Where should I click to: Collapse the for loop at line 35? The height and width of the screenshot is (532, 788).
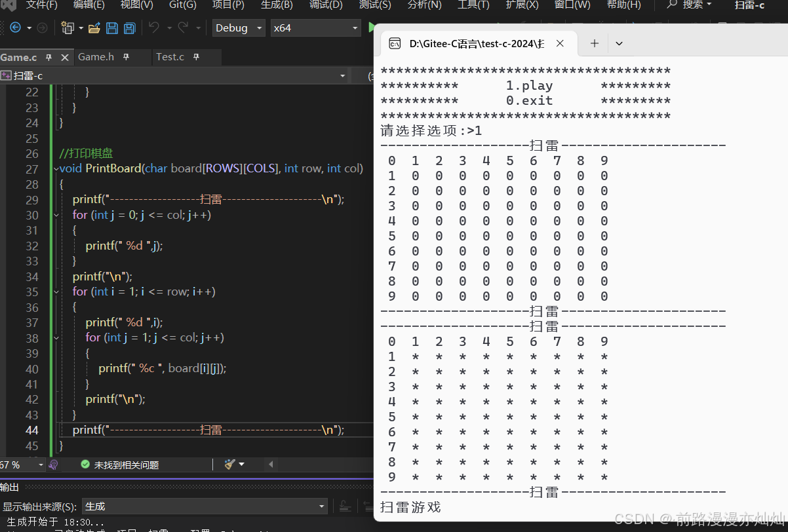pyautogui.click(x=56, y=292)
